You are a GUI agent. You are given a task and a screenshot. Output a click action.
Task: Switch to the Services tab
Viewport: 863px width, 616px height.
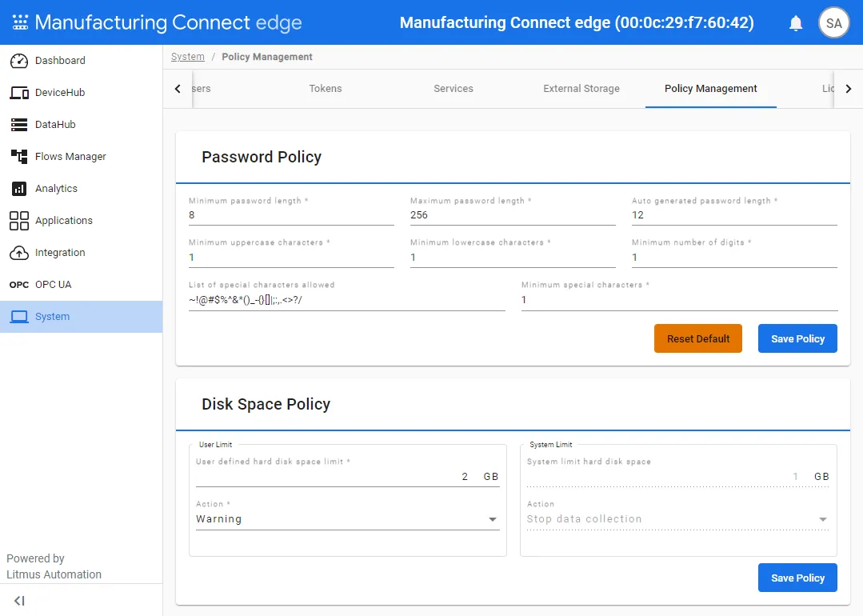[453, 89]
